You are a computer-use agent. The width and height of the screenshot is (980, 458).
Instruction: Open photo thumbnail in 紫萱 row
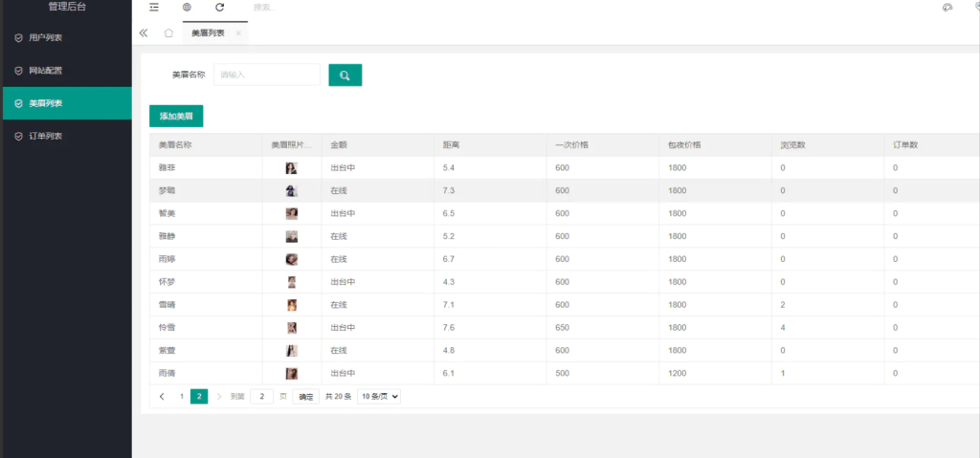tap(291, 351)
